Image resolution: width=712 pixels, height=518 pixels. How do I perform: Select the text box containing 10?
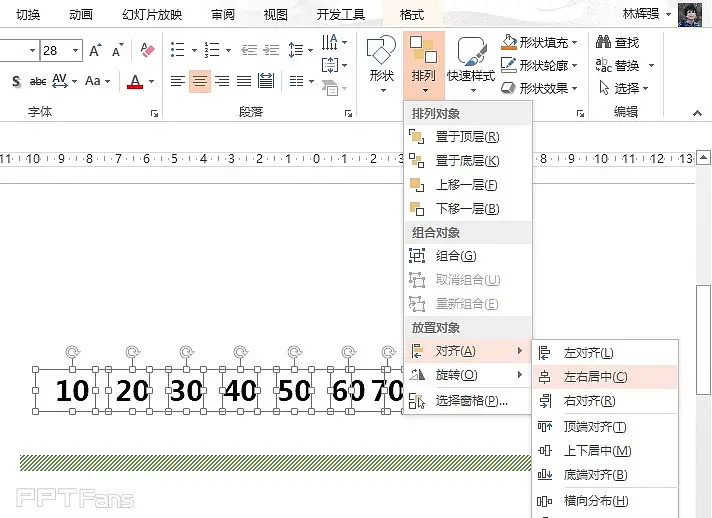(71, 391)
